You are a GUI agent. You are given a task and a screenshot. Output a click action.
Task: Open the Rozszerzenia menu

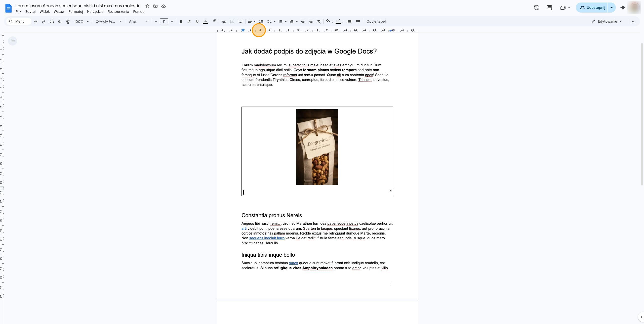click(x=118, y=12)
